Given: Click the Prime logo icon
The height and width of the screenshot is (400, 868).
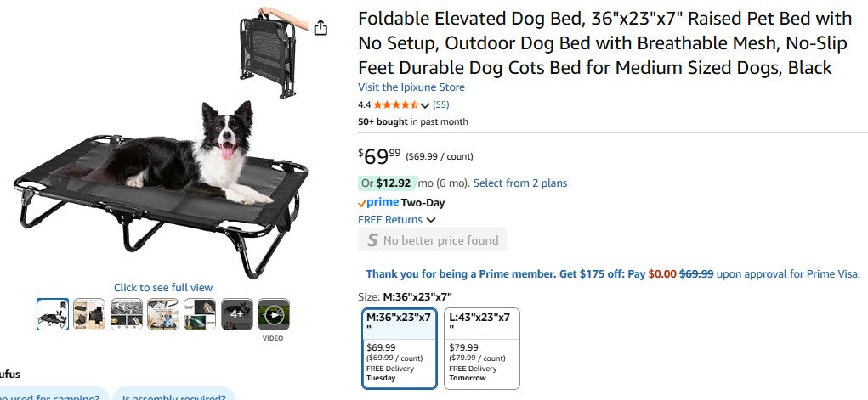Looking at the screenshot, I should (x=379, y=203).
